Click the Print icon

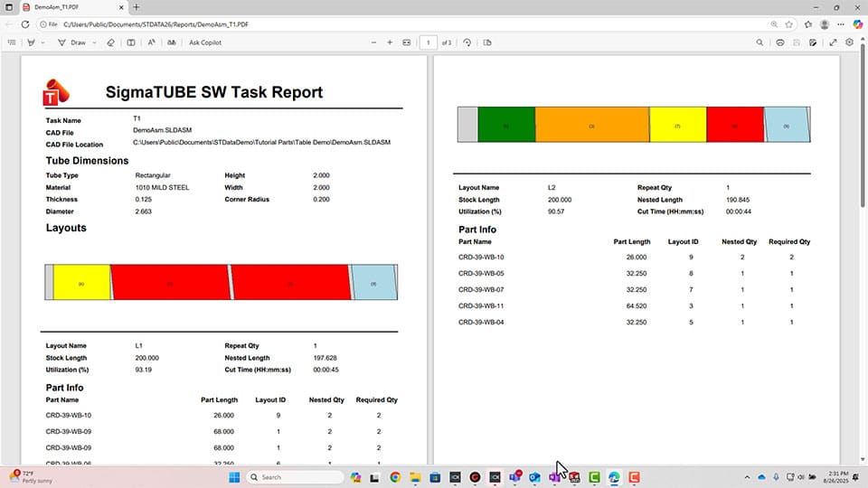780,42
